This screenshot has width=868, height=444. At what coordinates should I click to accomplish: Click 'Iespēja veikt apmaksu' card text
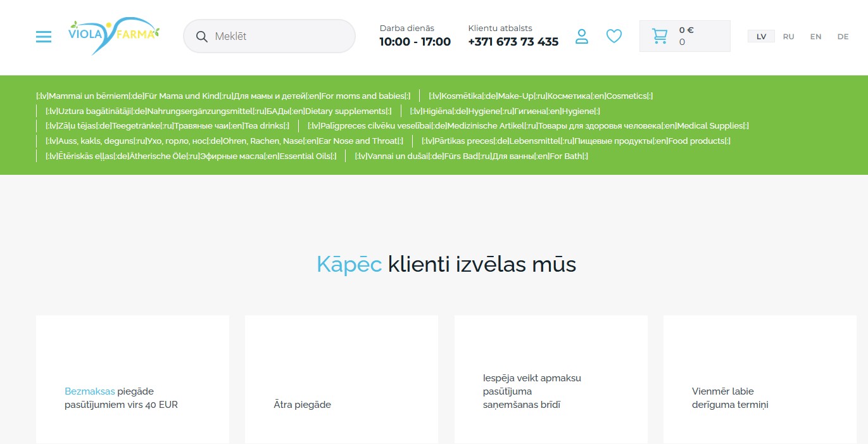click(532, 391)
